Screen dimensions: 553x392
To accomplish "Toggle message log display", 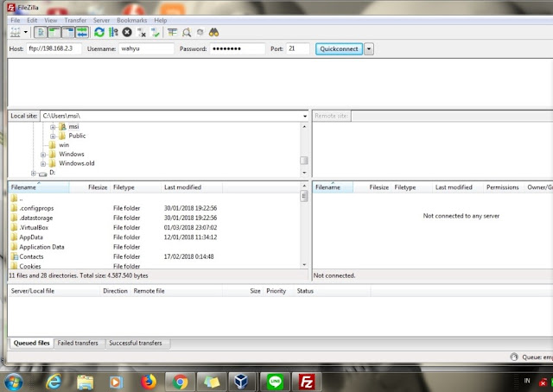I will 41,33.
